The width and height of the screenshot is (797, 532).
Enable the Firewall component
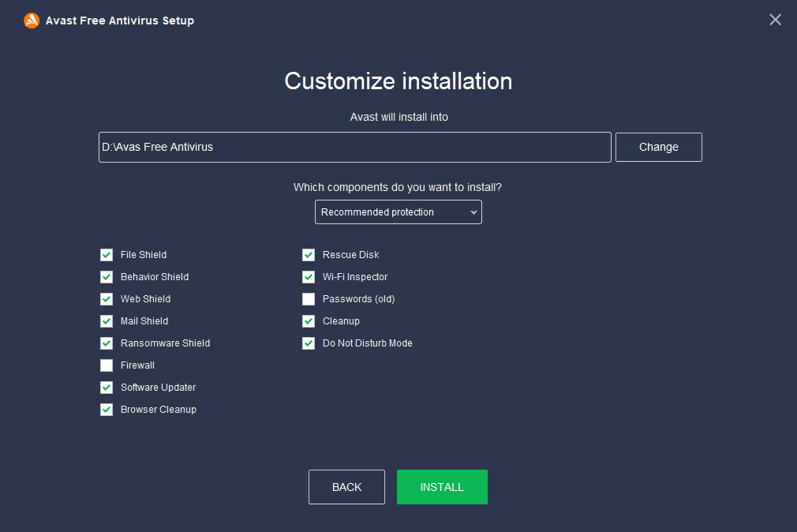coord(107,365)
